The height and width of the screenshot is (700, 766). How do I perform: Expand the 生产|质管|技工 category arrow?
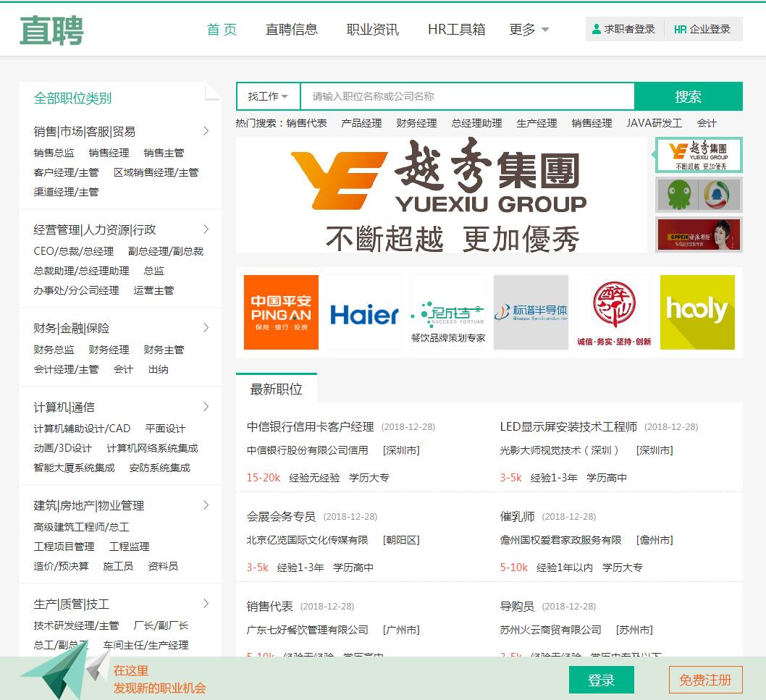pyautogui.click(x=206, y=603)
